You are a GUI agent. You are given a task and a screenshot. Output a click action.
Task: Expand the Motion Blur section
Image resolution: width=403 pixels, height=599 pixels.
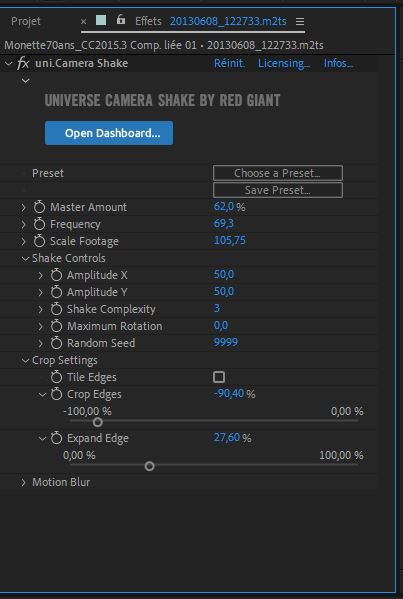24,482
